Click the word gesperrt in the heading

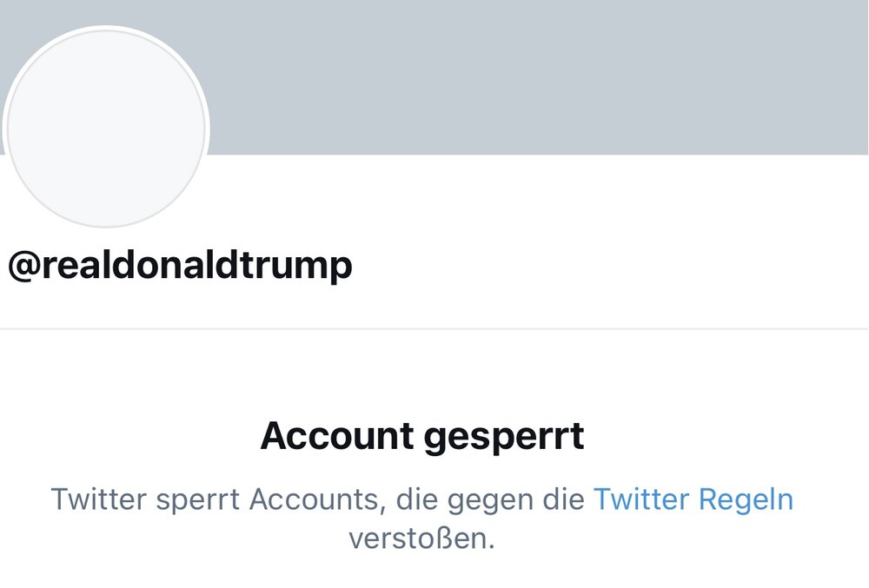pyautogui.click(x=504, y=438)
